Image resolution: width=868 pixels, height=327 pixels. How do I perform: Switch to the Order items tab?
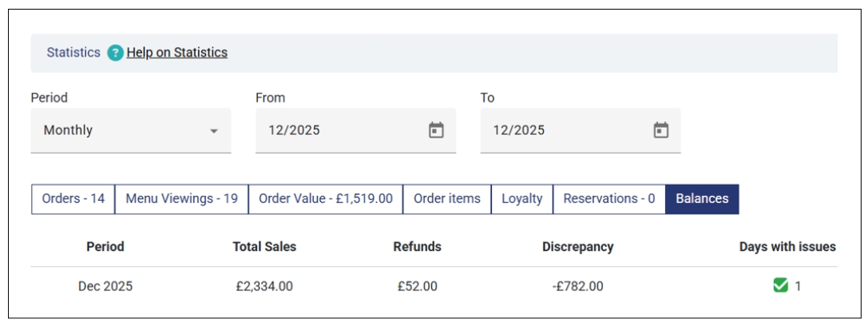pos(446,199)
